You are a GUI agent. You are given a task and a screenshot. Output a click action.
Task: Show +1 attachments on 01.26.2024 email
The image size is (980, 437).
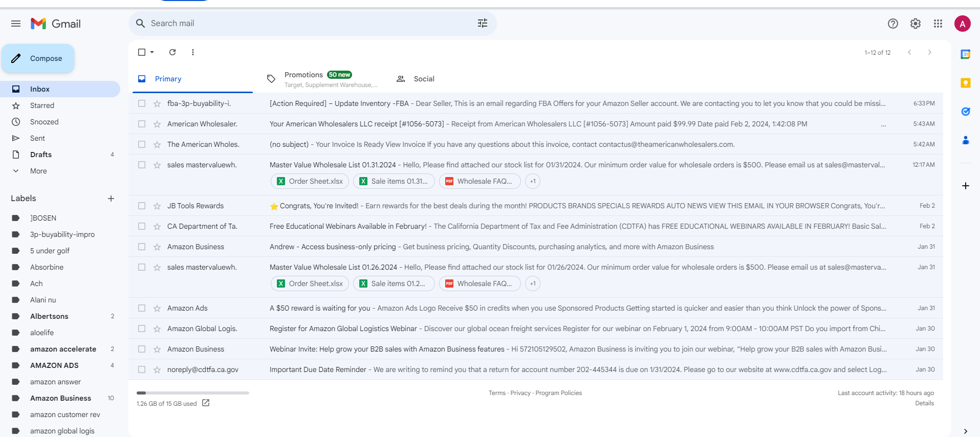click(x=533, y=283)
